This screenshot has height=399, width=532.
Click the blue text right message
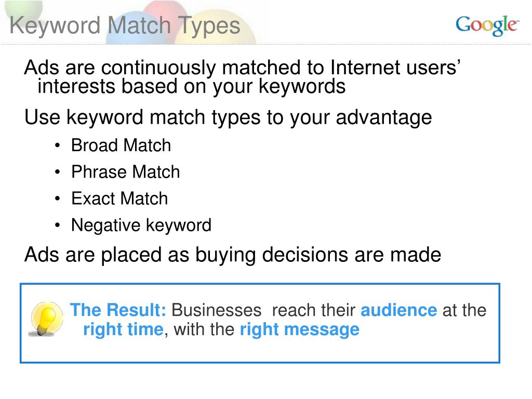coord(300,330)
